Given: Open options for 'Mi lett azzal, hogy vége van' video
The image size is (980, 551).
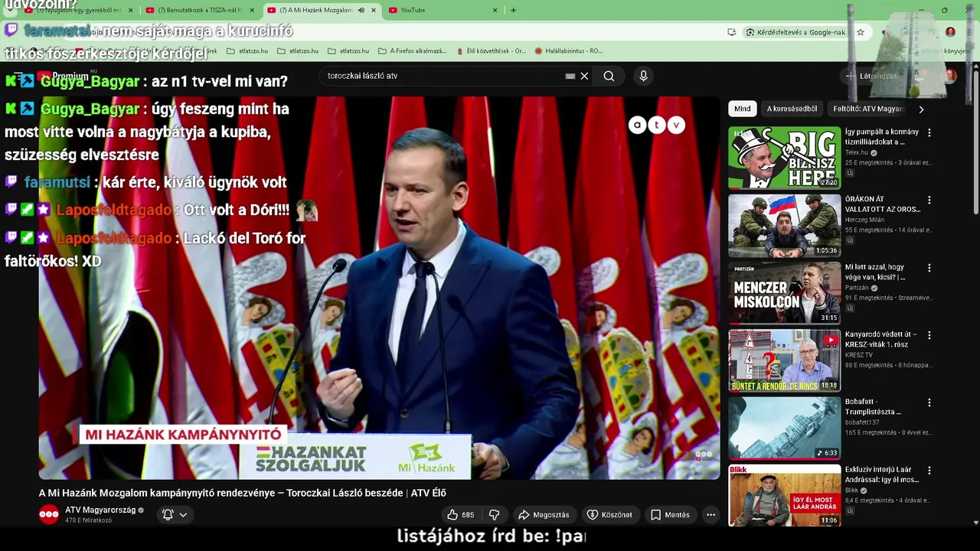Looking at the screenshot, I should (929, 268).
